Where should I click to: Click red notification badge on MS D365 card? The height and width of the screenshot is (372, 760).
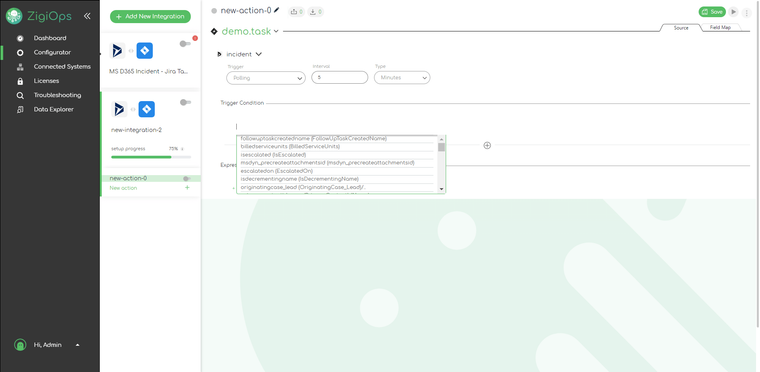(x=195, y=38)
